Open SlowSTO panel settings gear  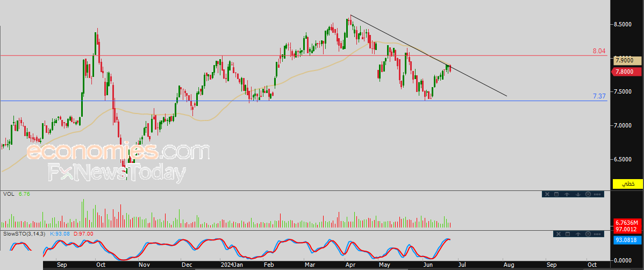588,234
